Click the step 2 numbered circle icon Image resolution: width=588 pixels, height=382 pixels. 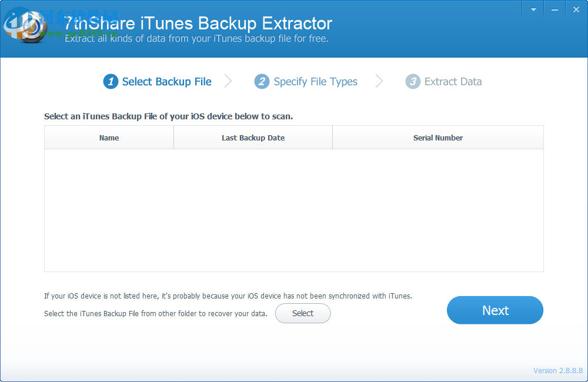pyautogui.click(x=262, y=81)
